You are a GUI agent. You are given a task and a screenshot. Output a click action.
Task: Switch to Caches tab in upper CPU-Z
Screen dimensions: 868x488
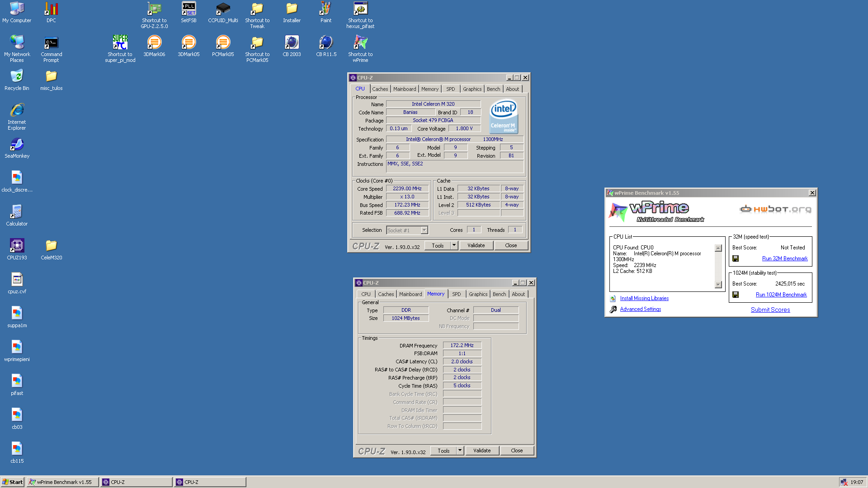(380, 89)
